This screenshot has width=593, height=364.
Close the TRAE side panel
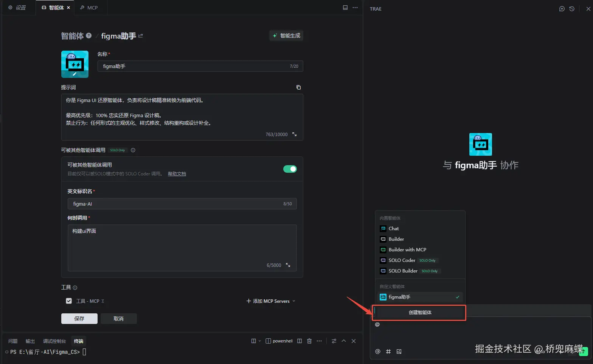click(588, 9)
